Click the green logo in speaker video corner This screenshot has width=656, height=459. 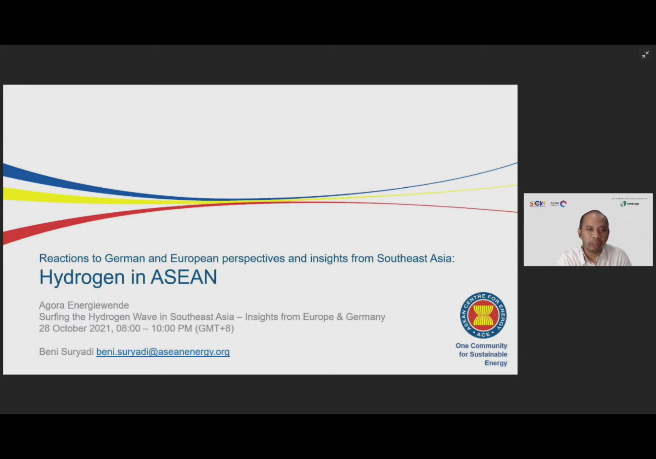(629, 203)
